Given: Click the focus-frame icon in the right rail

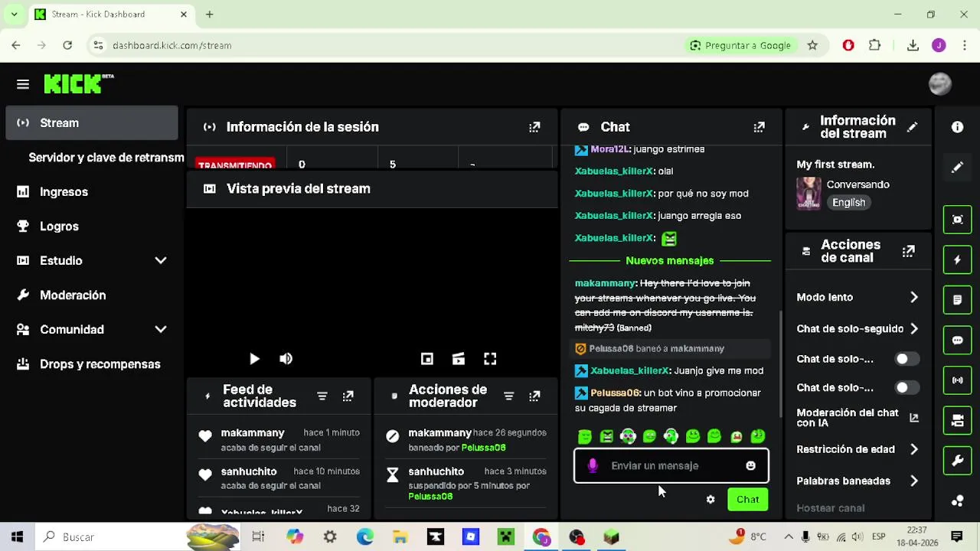Looking at the screenshot, I should tap(957, 220).
